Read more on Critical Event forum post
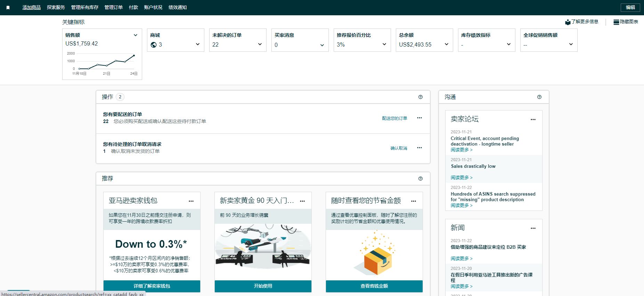 click(462, 150)
